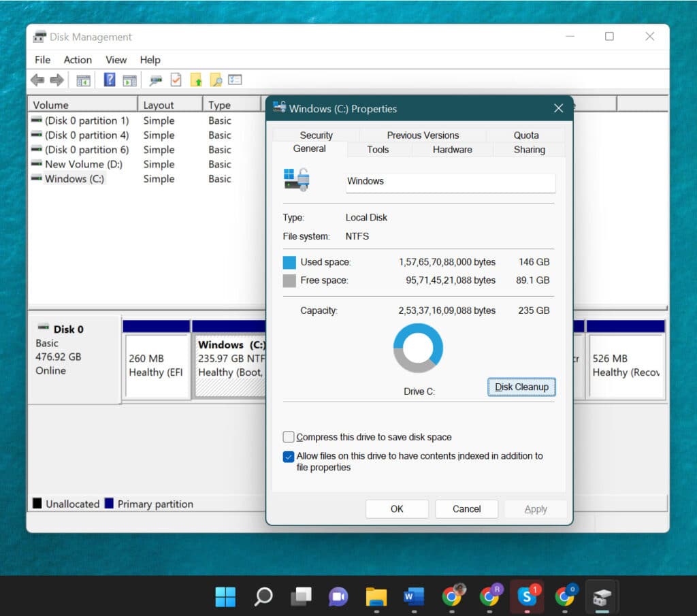Click the folder with green up arrow icon
This screenshot has width=697, height=616.
(x=196, y=80)
